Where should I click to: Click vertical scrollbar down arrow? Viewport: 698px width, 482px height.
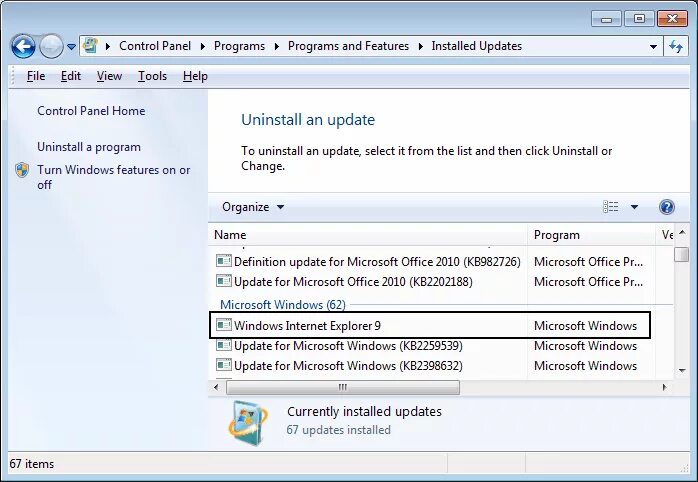coord(682,371)
